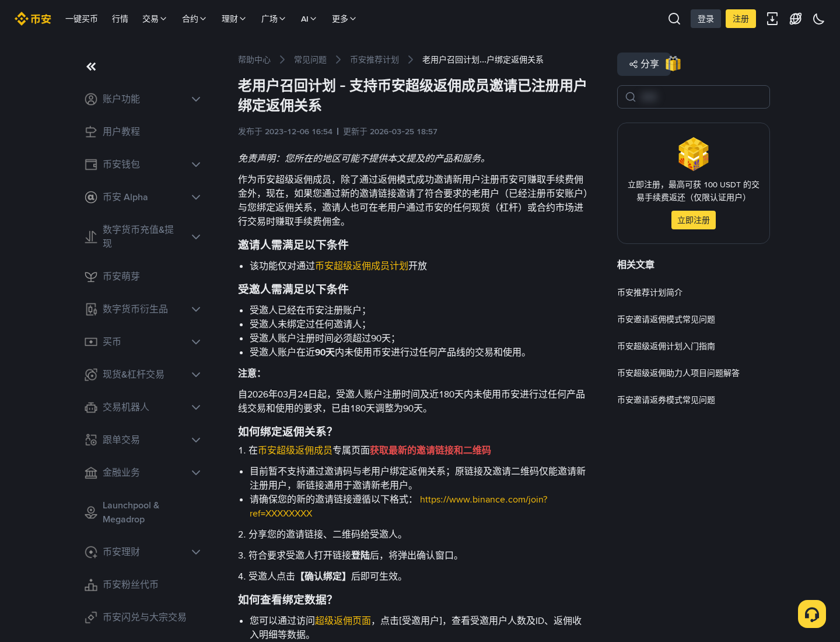
Task: Open 更多 dropdown menu
Action: point(344,19)
